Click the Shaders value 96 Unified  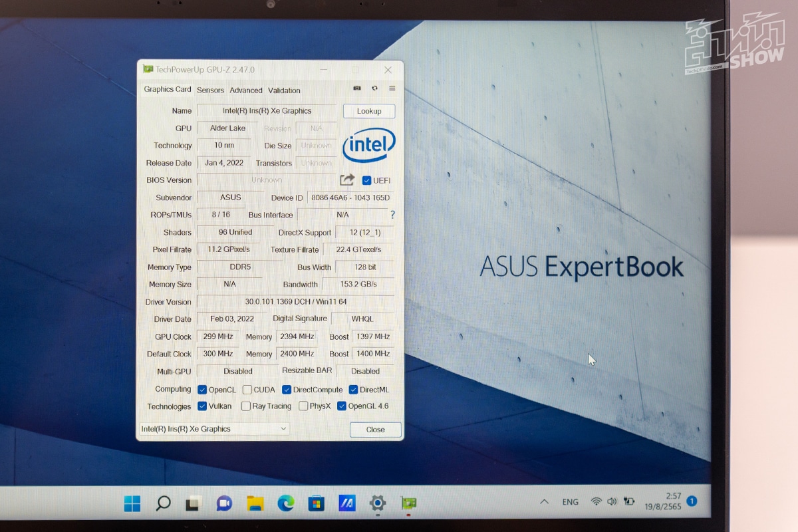235,232
